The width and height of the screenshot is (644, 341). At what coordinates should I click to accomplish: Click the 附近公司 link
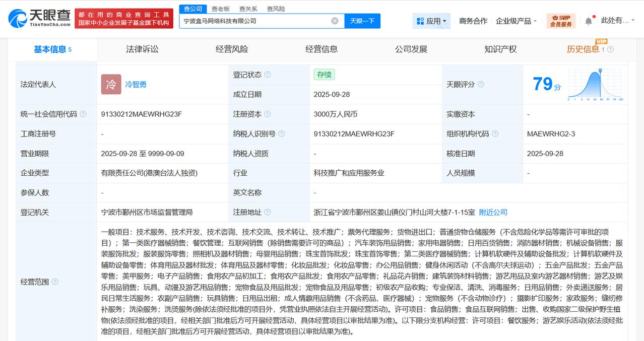click(493, 213)
